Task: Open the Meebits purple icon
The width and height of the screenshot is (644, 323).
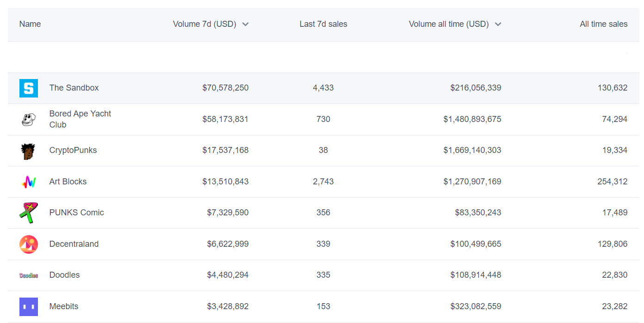Action: 28,307
